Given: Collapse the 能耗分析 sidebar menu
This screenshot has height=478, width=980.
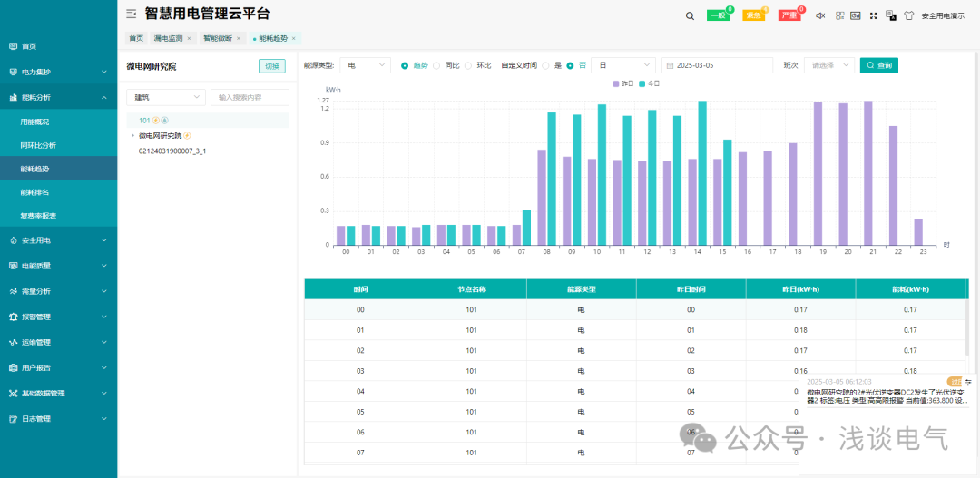Looking at the screenshot, I should [58, 97].
